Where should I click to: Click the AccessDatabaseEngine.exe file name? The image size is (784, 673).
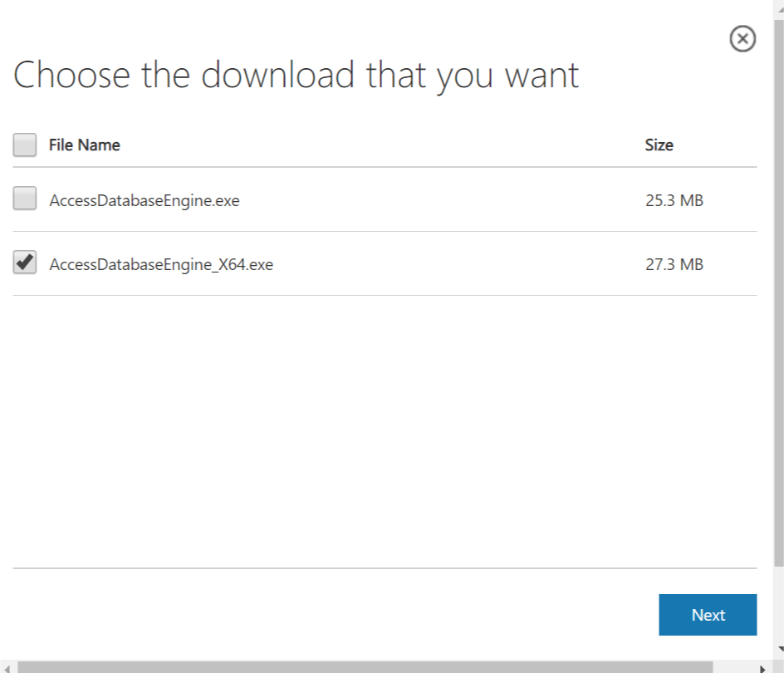click(144, 200)
